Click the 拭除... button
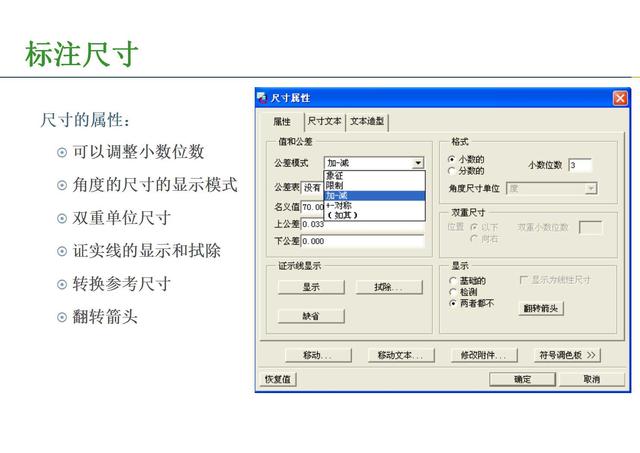Viewport: 640px width, 453px height. click(x=389, y=287)
